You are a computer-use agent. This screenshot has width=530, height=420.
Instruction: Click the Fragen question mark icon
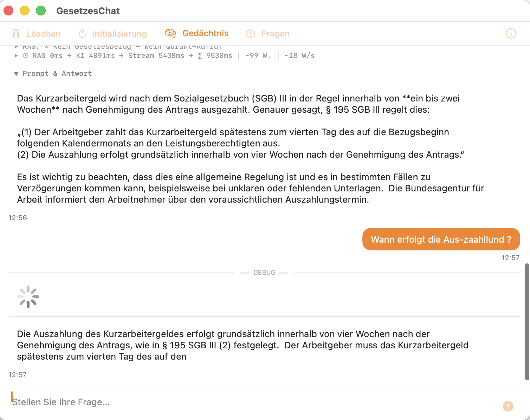(x=251, y=34)
